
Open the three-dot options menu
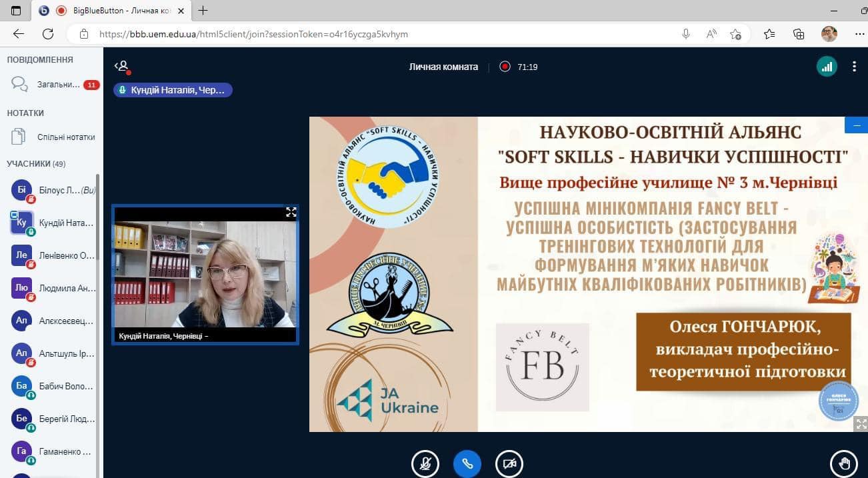(x=854, y=66)
